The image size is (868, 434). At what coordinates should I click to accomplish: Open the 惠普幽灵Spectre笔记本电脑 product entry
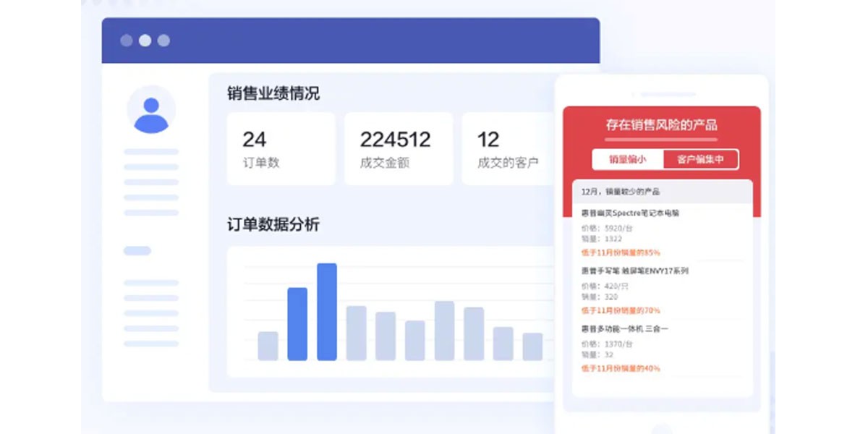point(632,212)
